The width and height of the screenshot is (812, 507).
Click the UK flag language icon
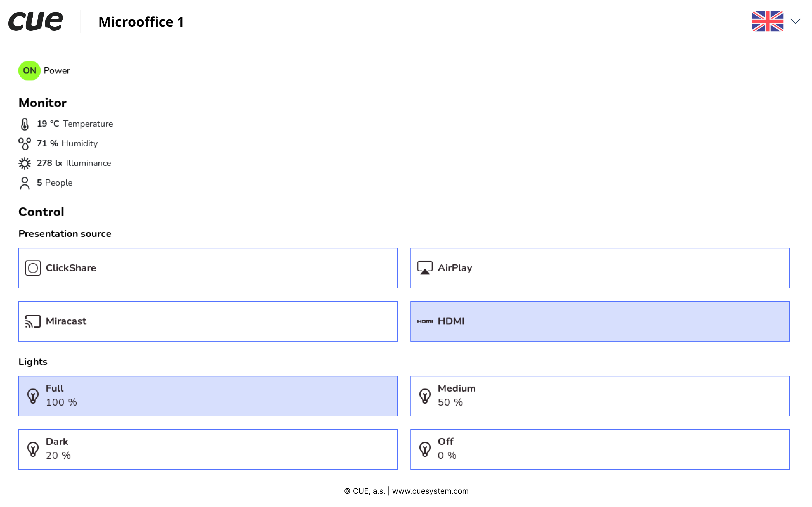767,22
